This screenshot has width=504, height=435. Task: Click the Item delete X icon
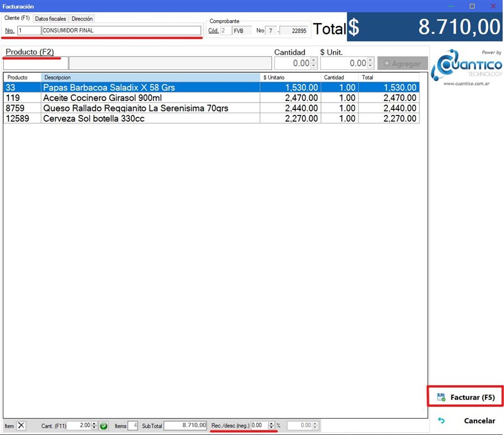pos(21,425)
